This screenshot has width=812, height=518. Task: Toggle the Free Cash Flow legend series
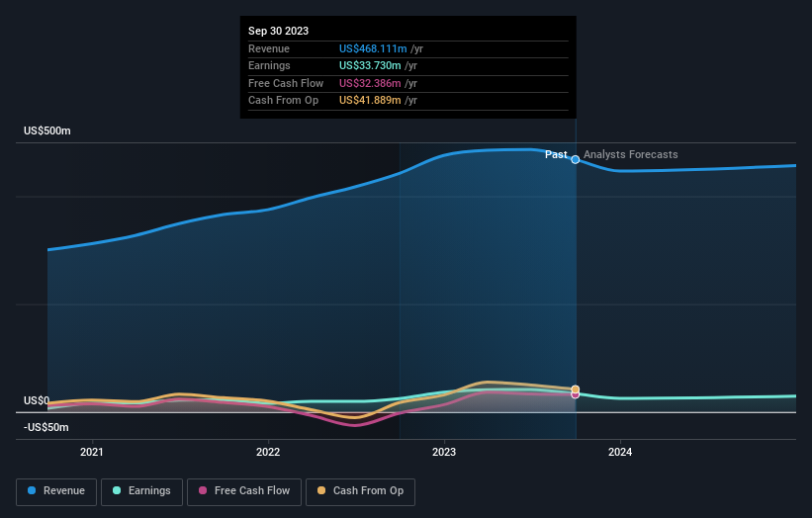click(244, 491)
